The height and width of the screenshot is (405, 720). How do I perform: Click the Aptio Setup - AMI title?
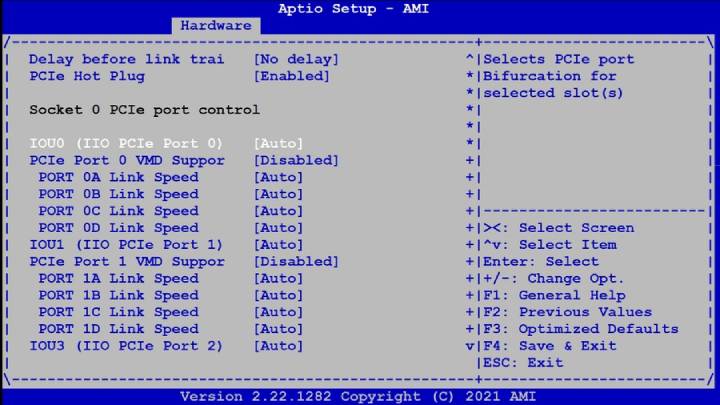coord(353,9)
